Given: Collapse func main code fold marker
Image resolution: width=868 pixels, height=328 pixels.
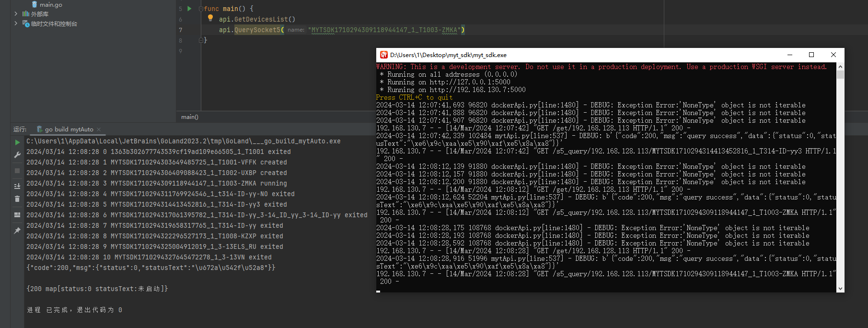Looking at the screenshot, I should (x=201, y=9).
